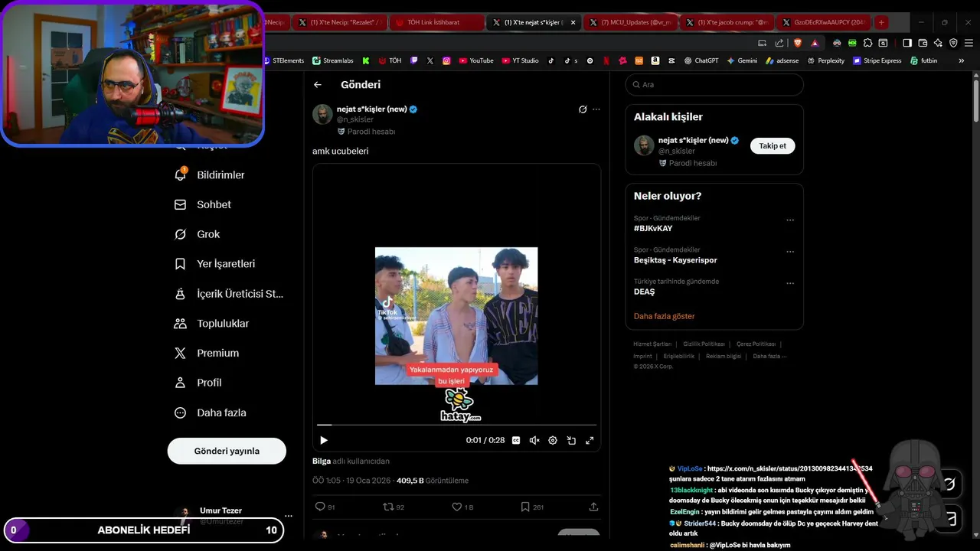Play the embedded video

(x=324, y=440)
